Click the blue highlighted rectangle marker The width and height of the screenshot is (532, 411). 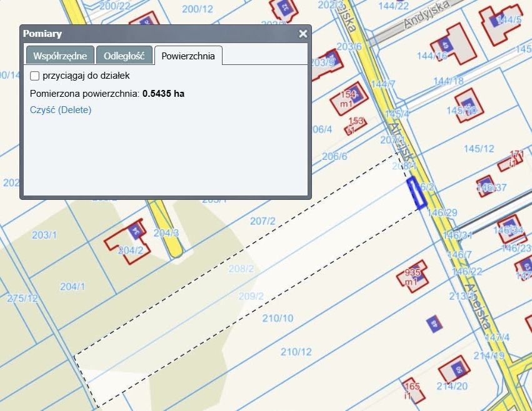[x=416, y=192]
